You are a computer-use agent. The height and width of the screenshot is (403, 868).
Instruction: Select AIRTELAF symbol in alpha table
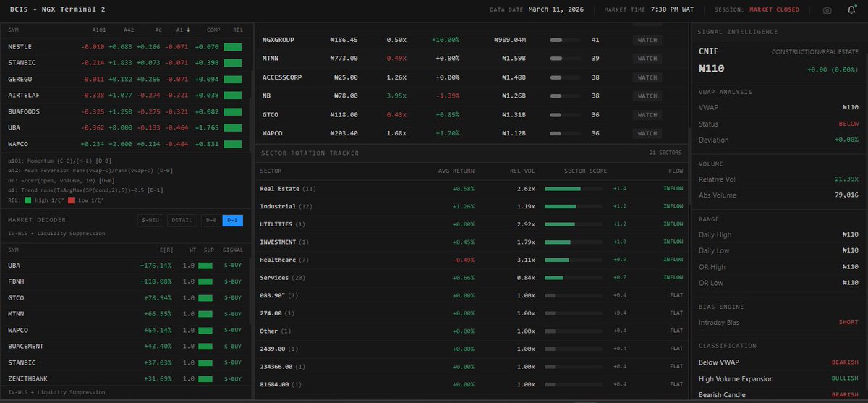[22, 95]
